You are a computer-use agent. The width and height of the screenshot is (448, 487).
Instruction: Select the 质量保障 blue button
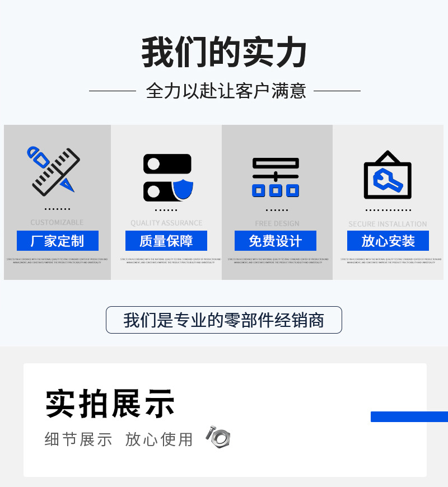pos(166,241)
